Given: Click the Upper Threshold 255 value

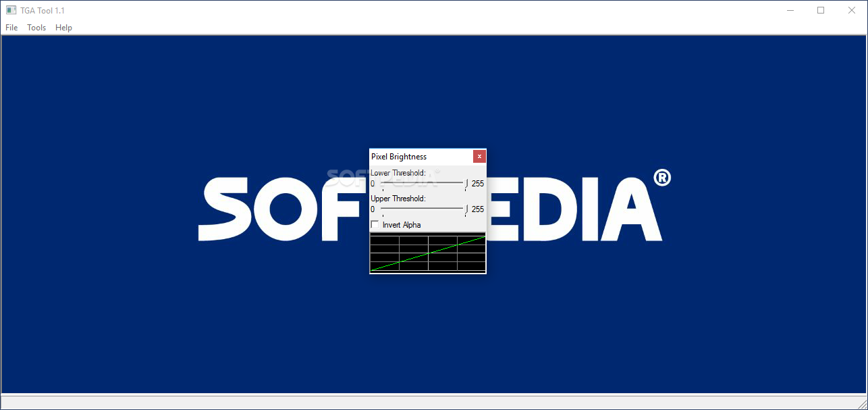Looking at the screenshot, I should click(x=478, y=209).
